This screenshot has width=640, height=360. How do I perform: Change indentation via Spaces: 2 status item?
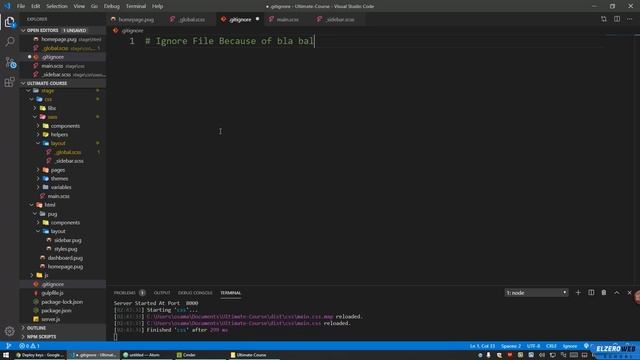click(x=511, y=346)
